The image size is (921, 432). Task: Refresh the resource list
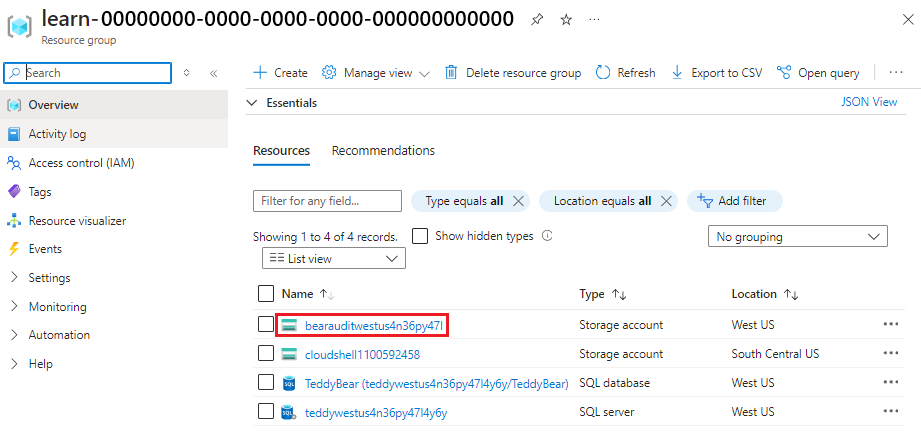(x=626, y=73)
